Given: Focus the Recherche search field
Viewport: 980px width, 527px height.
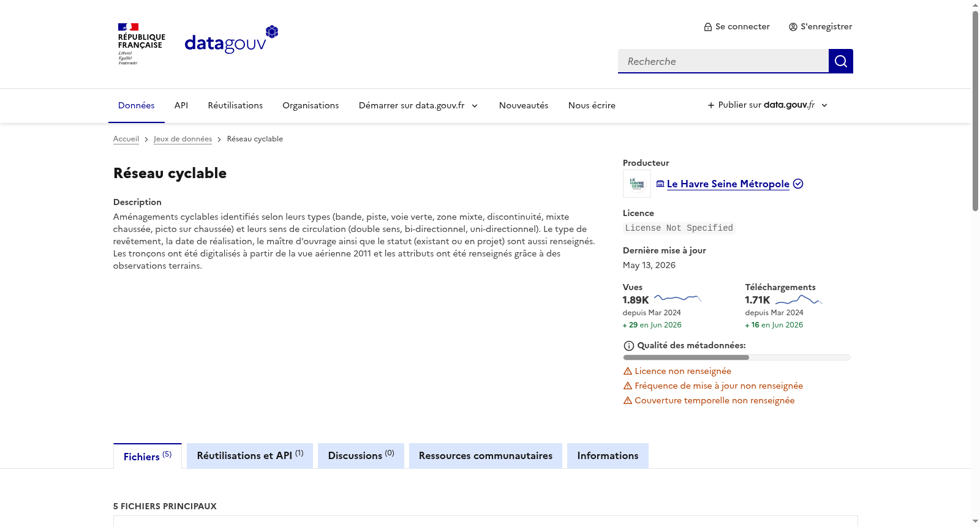Looking at the screenshot, I should pos(723,61).
